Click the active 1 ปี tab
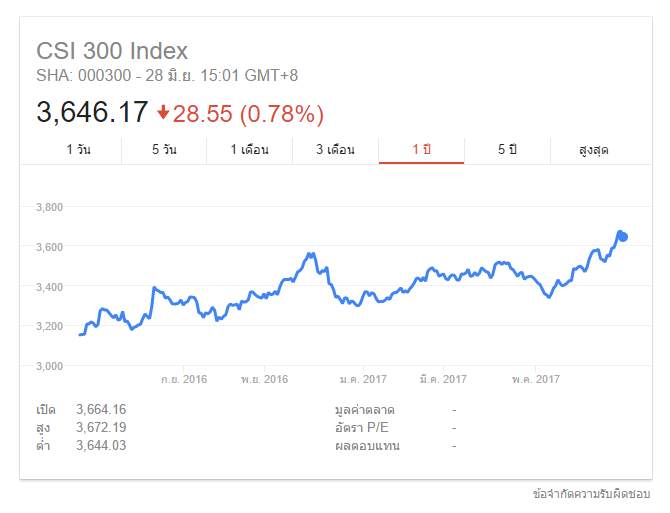The height and width of the screenshot is (513, 670). [421, 150]
